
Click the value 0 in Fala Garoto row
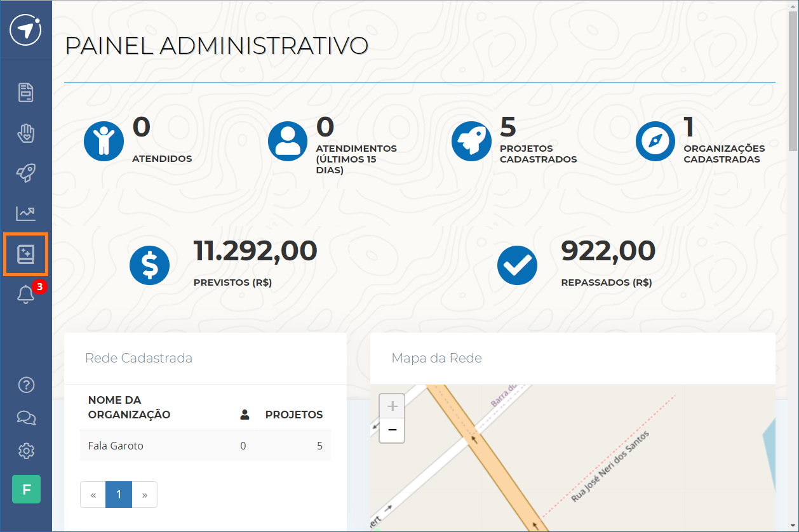coord(243,446)
